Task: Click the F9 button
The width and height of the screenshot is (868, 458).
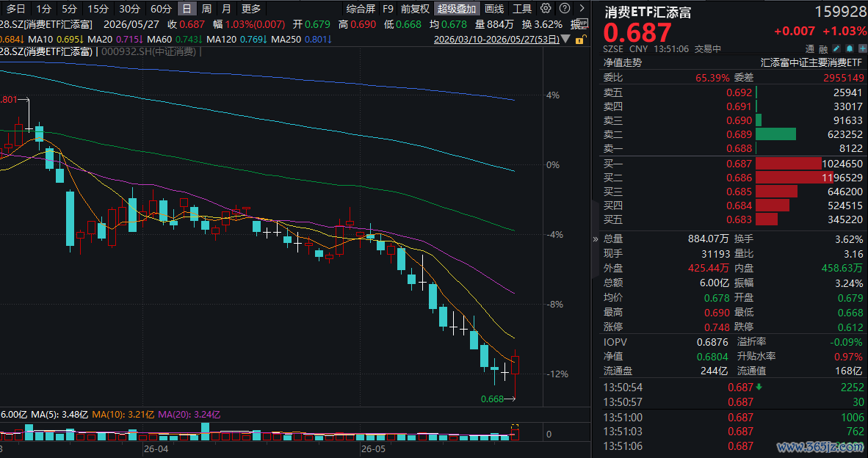Action: [x=388, y=8]
